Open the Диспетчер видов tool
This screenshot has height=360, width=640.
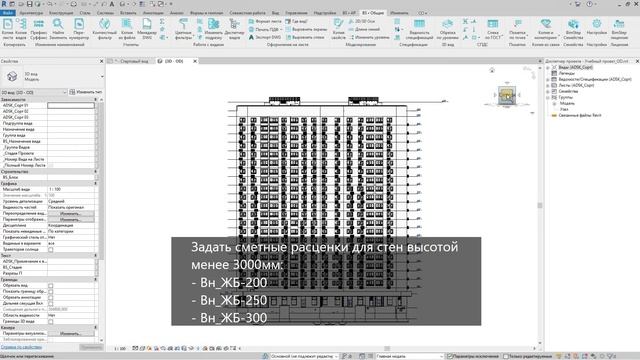[234, 29]
